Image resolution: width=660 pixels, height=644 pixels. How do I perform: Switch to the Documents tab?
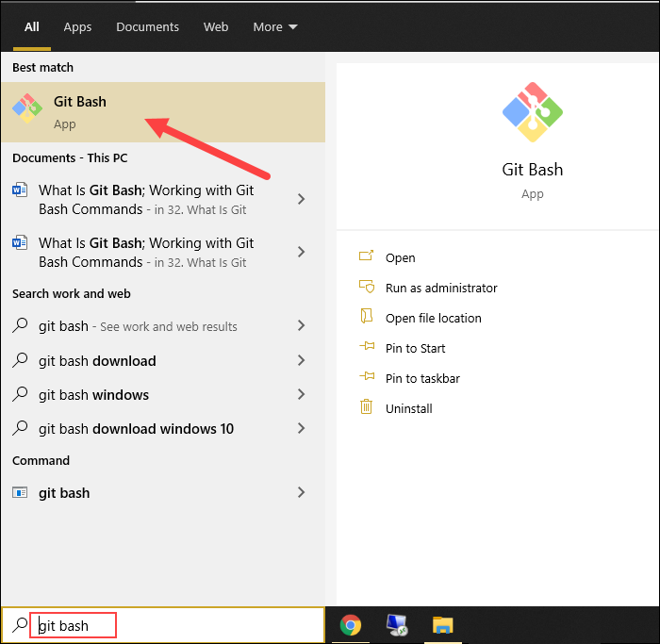pyautogui.click(x=147, y=26)
